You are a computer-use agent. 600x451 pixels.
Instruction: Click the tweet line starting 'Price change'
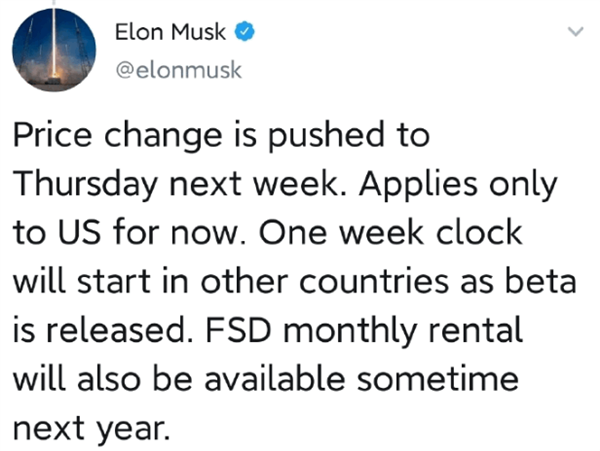[221, 135]
